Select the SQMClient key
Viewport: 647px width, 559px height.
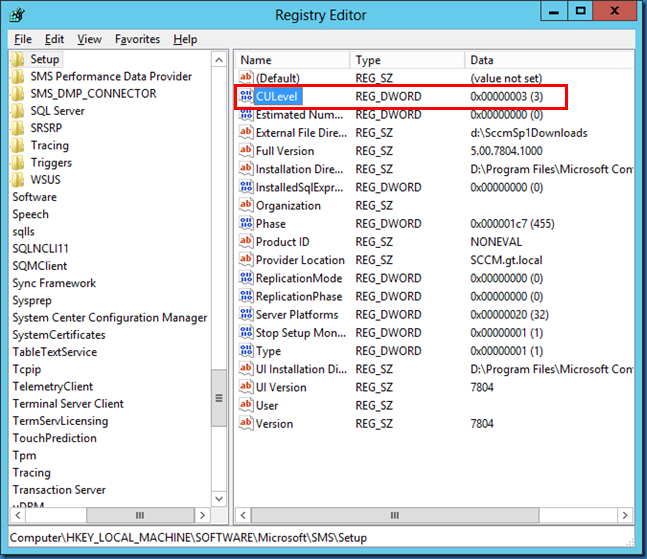(x=40, y=266)
